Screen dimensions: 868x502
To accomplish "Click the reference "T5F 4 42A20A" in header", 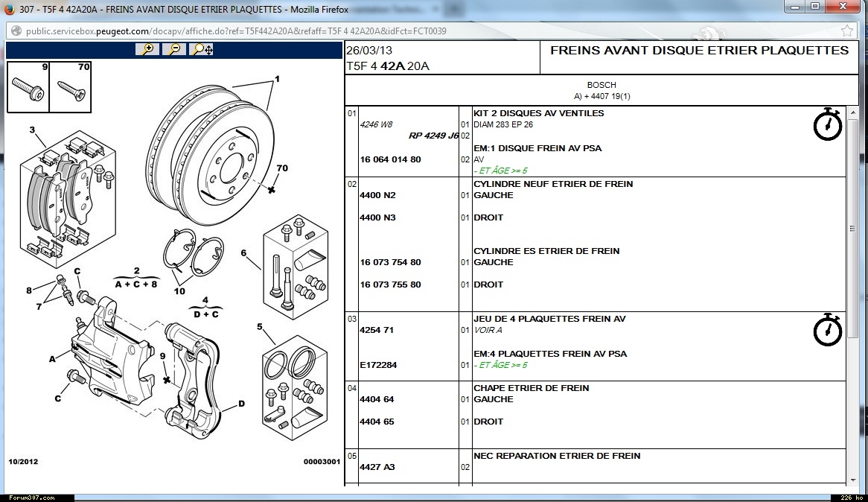I will pyautogui.click(x=388, y=66).
